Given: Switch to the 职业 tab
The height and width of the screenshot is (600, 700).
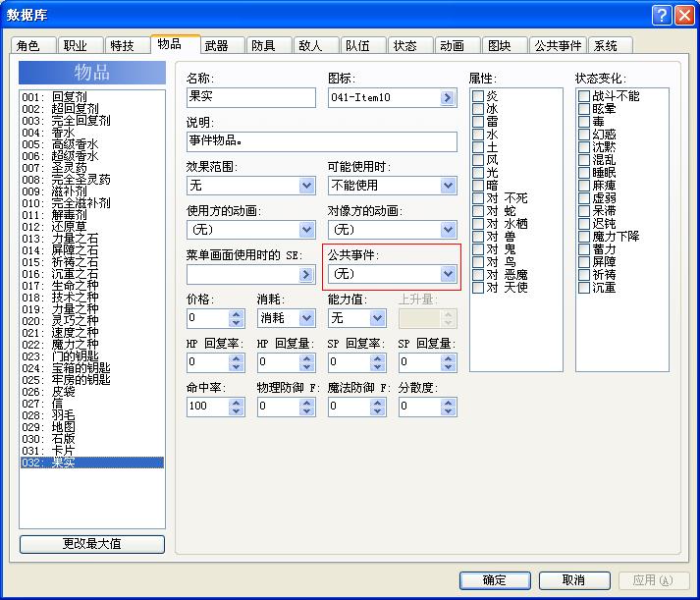Looking at the screenshot, I should point(81,45).
